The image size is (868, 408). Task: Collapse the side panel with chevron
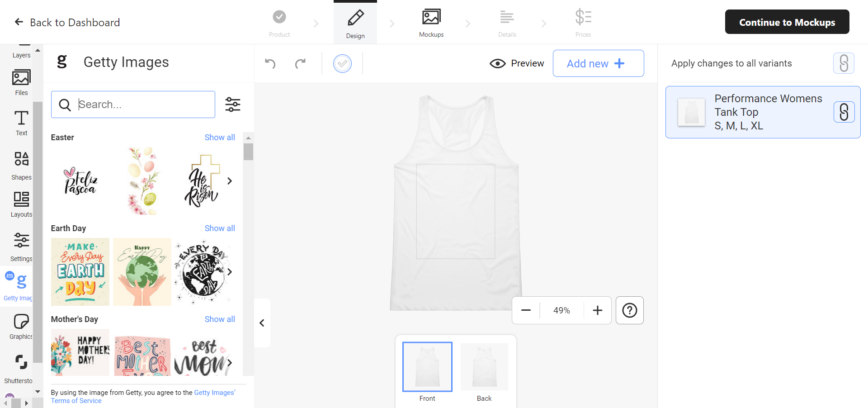(262, 323)
